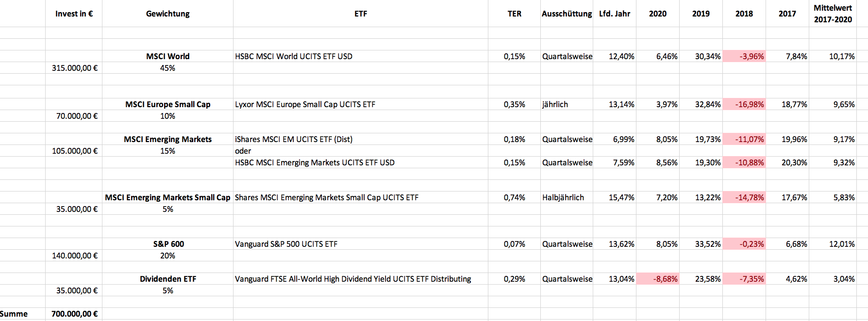The image size is (868, 321).
Task: Select the Vanguard S&P 500 UCITS ETF cell
Action: tap(286, 244)
